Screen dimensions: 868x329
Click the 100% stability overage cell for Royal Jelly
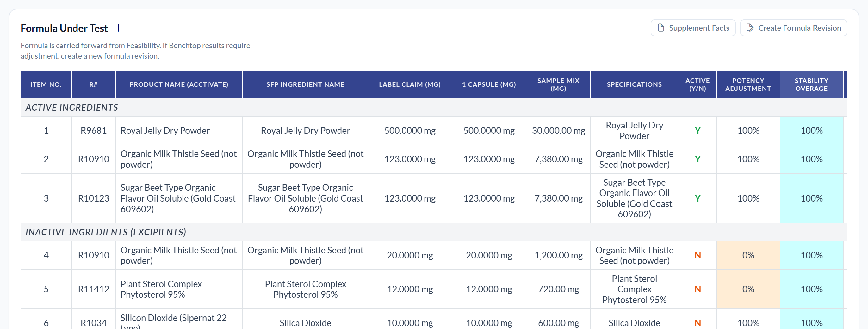811,131
